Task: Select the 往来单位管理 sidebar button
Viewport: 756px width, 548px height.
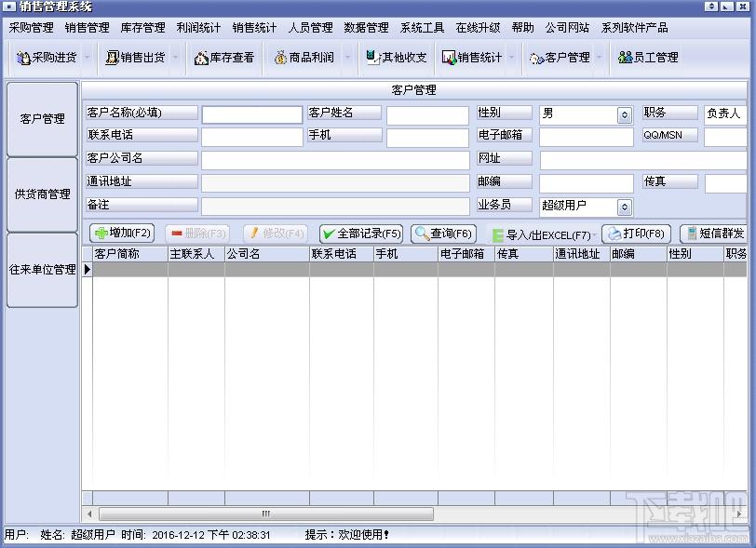Action: [x=43, y=270]
